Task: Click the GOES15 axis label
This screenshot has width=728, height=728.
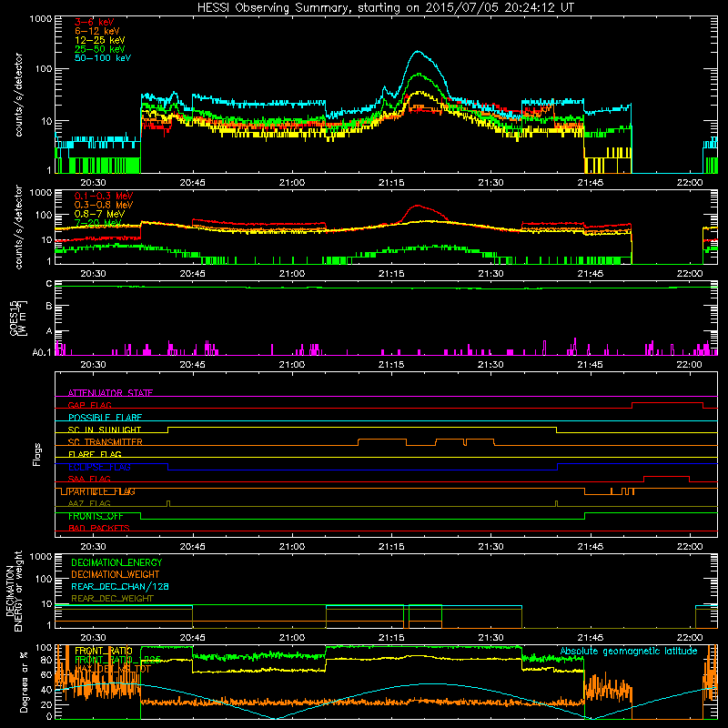Action: pyautogui.click(x=14, y=318)
